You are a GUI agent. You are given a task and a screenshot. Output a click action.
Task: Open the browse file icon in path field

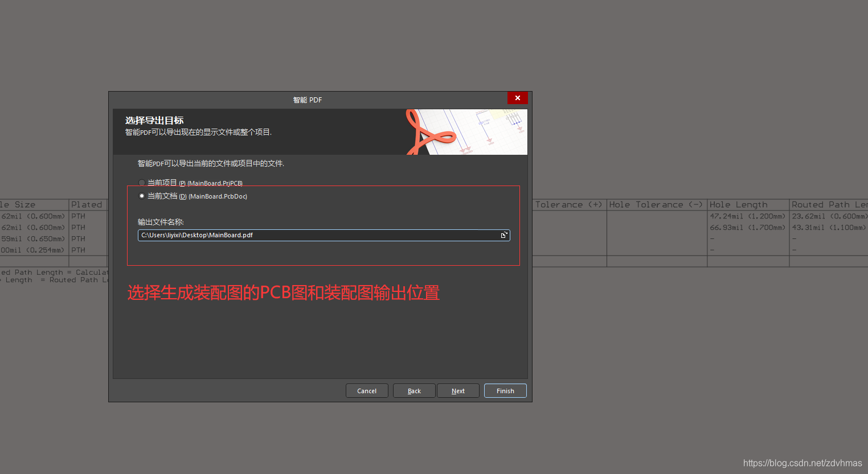pyautogui.click(x=504, y=235)
